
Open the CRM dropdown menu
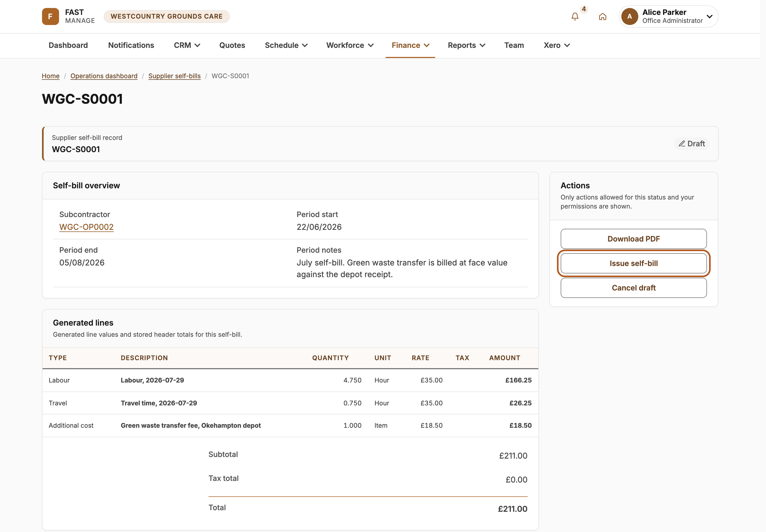click(x=187, y=45)
